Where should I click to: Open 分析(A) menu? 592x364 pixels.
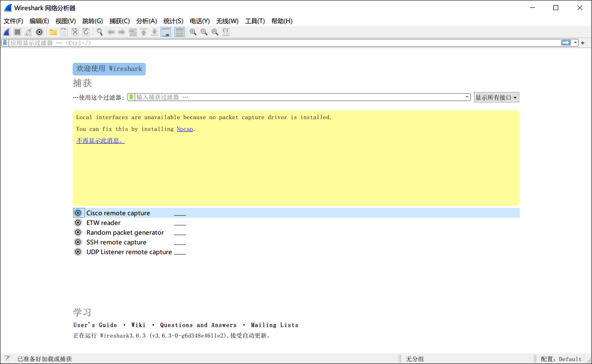pyautogui.click(x=147, y=21)
